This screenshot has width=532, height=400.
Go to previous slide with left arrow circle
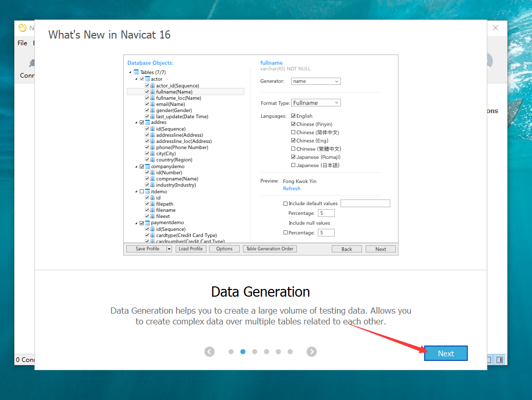coord(210,352)
